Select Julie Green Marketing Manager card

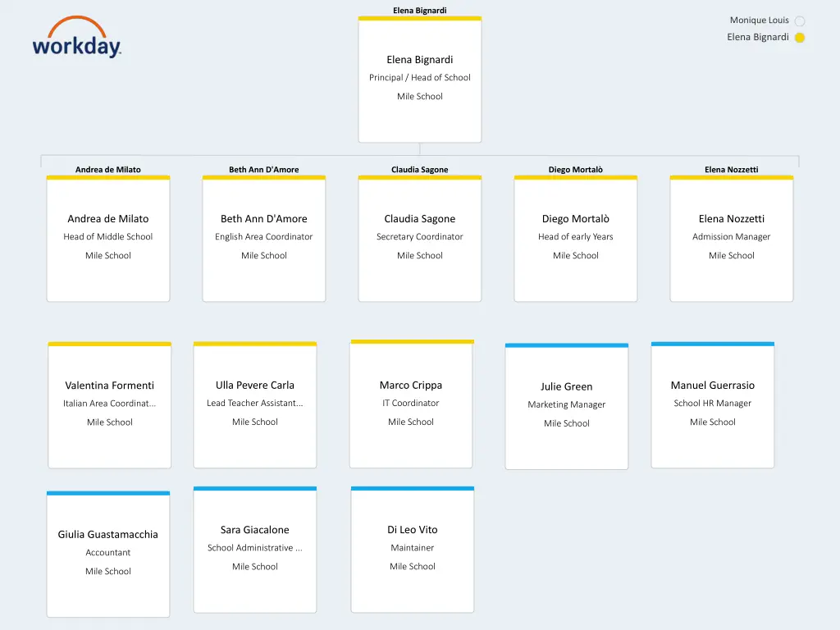[566, 407]
